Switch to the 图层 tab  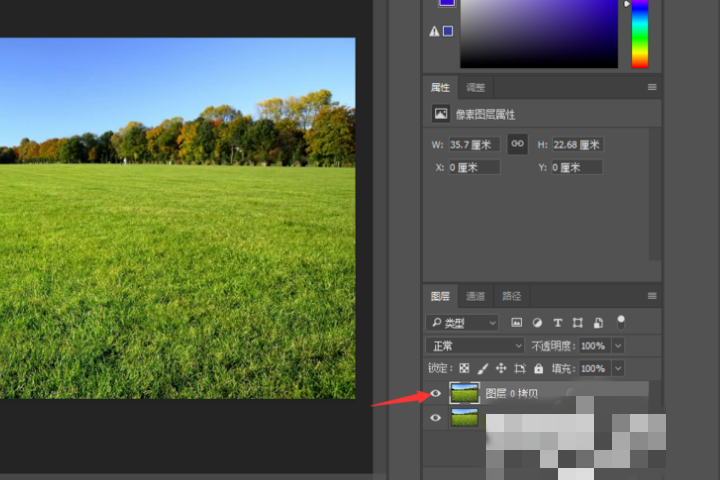(x=440, y=296)
